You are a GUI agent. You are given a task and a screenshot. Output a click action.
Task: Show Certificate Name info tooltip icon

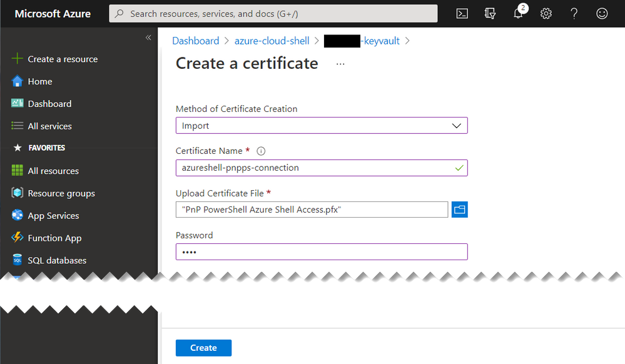pos(261,151)
